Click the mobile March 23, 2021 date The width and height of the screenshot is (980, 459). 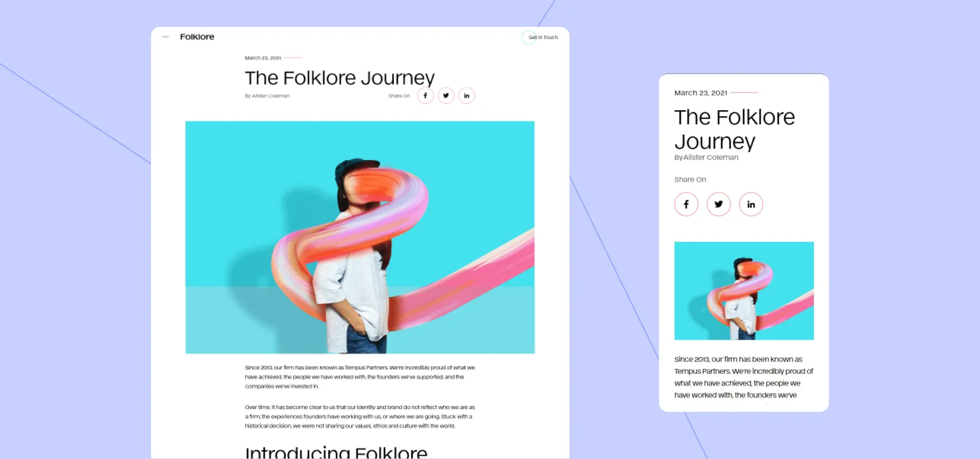[701, 93]
